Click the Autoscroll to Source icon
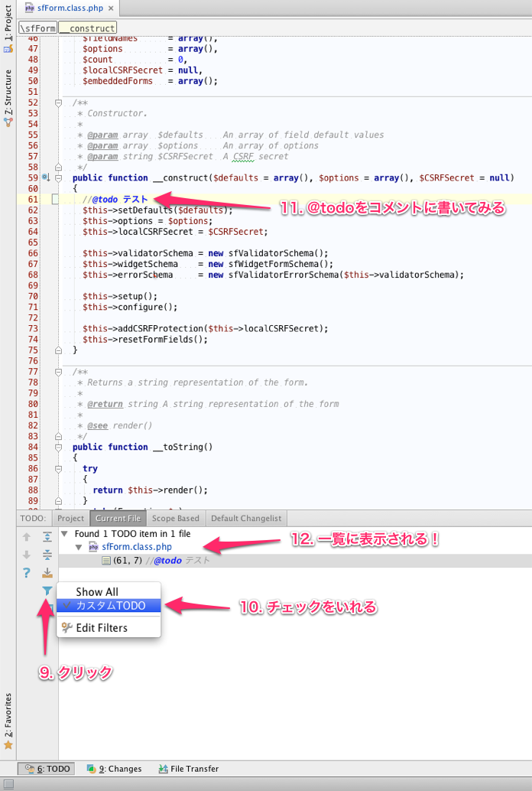Screen dimensions: 532x791 47,573
